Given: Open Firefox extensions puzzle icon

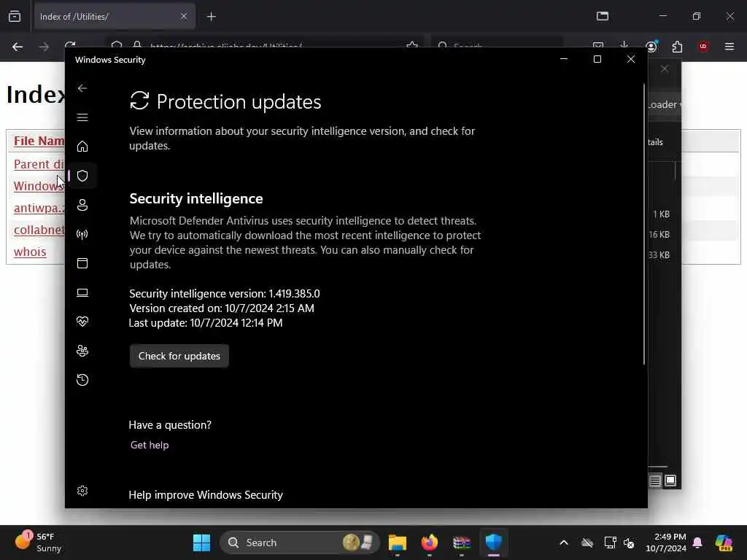Looking at the screenshot, I should click(677, 47).
